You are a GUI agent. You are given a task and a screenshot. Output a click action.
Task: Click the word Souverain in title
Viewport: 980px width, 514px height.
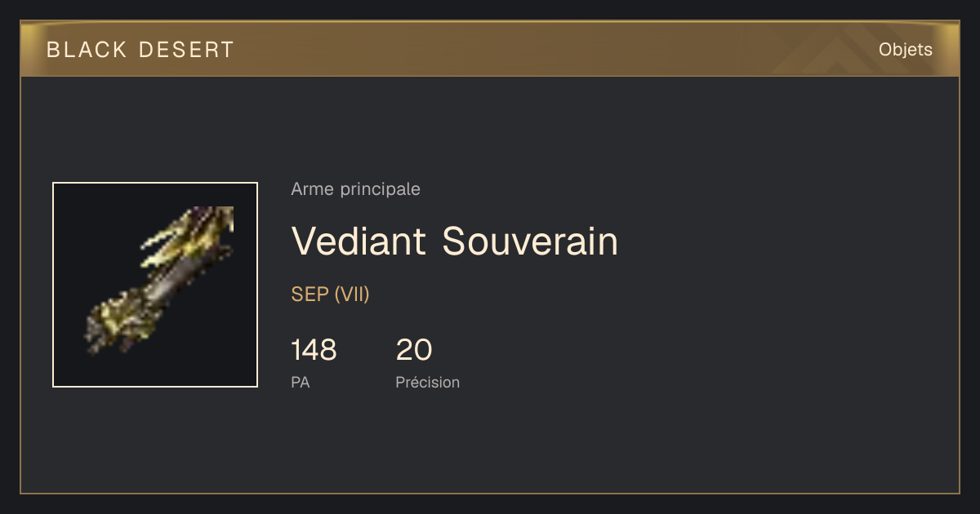531,241
